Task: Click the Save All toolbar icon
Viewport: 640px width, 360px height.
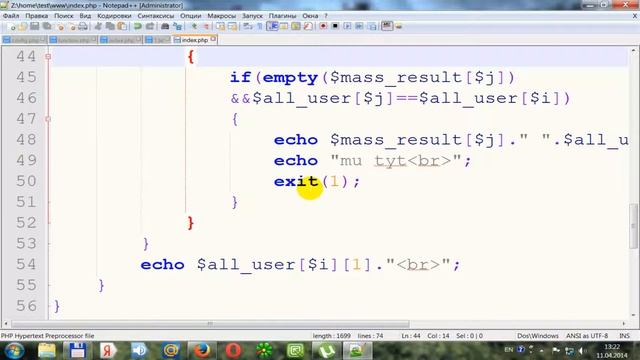Action: tap(47, 27)
